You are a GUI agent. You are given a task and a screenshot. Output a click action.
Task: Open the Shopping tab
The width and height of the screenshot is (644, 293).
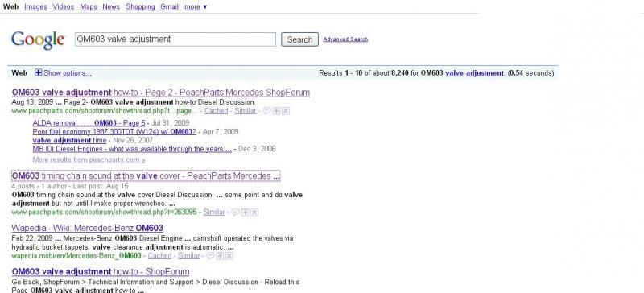pos(140,7)
